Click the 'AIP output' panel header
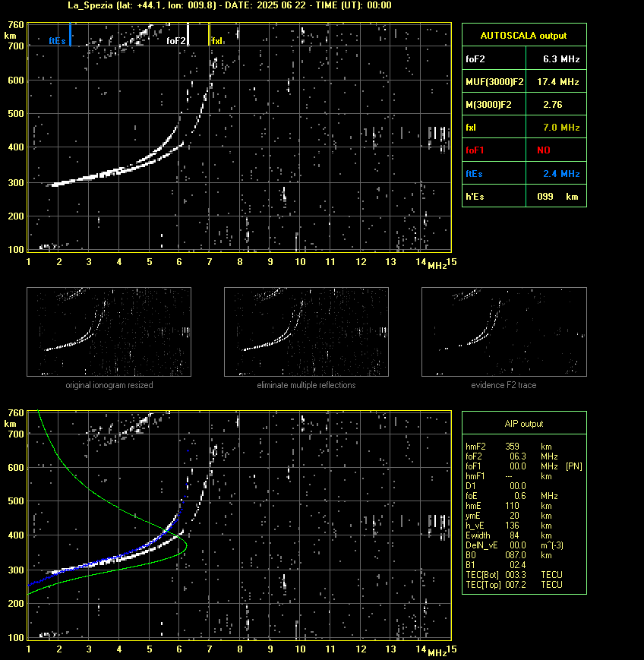This screenshot has width=644, height=660. pos(524,424)
